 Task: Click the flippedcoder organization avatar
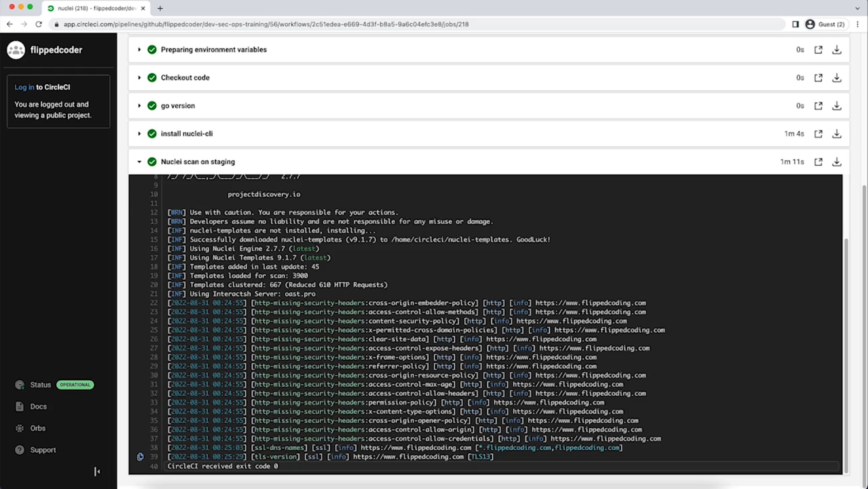click(16, 50)
